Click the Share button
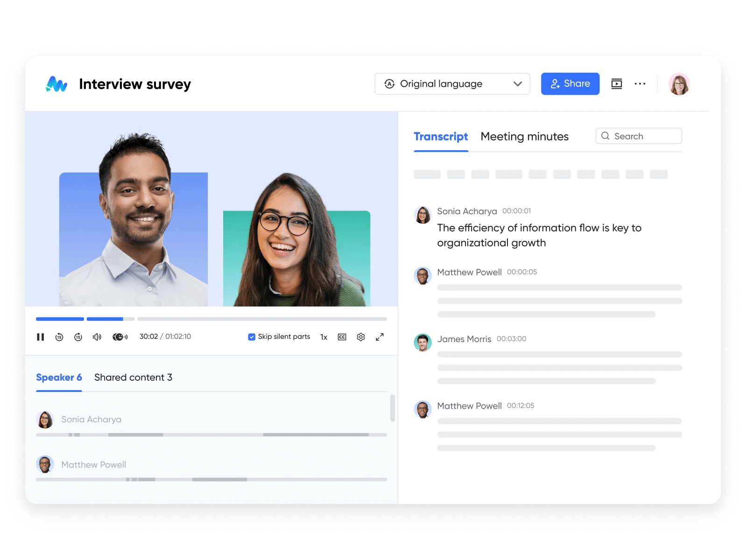 [570, 84]
